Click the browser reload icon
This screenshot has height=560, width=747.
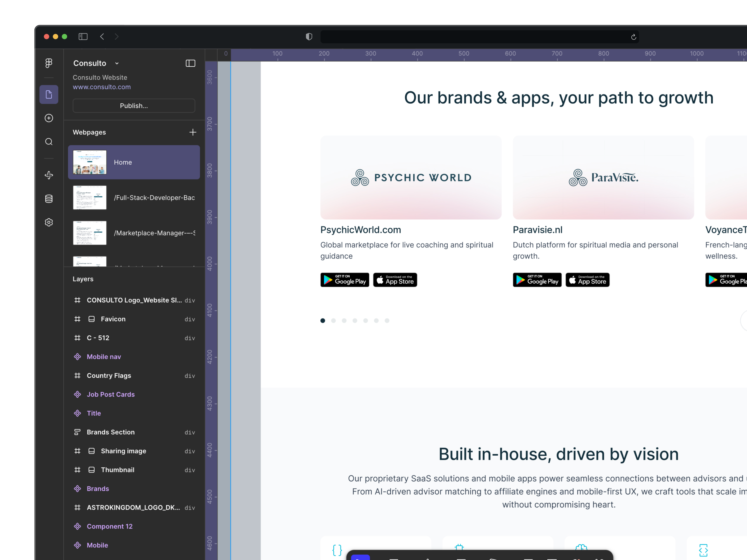pos(634,37)
